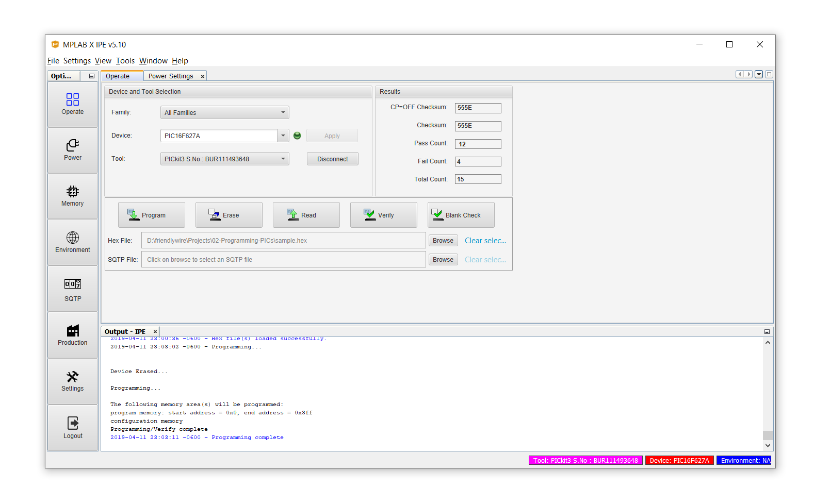Click the Program device button
The image size is (814, 504).
151,215
